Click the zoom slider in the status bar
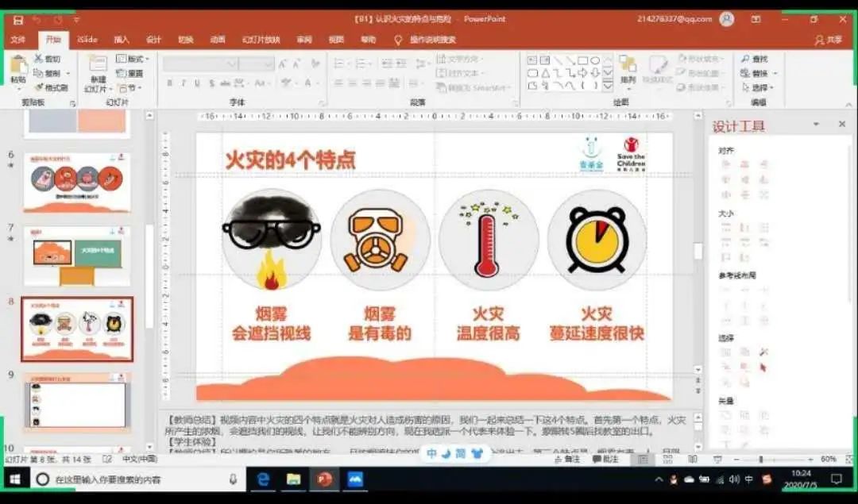The image size is (858, 504). coord(760,460)
